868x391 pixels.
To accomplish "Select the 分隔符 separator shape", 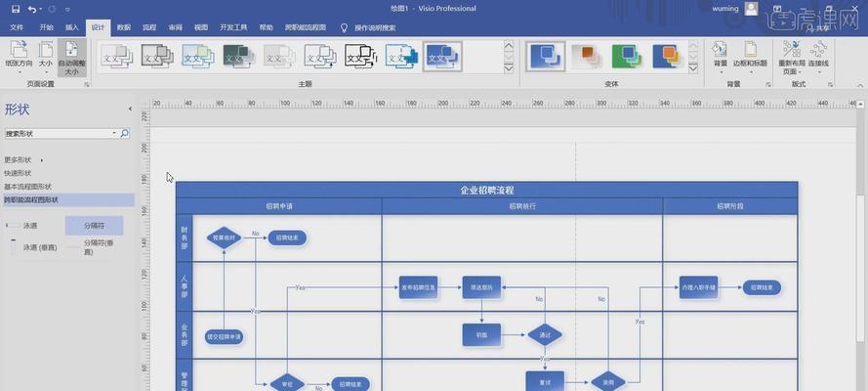I will click(94, 226).
